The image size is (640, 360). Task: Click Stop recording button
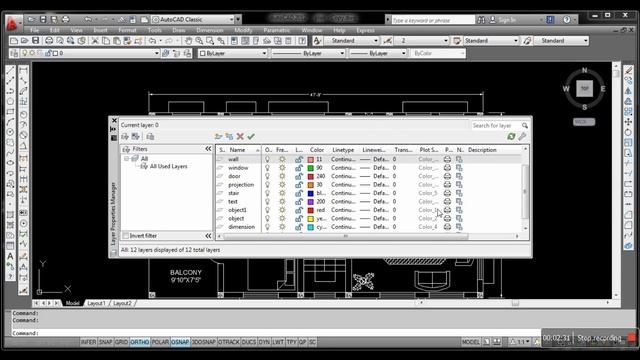599,338
